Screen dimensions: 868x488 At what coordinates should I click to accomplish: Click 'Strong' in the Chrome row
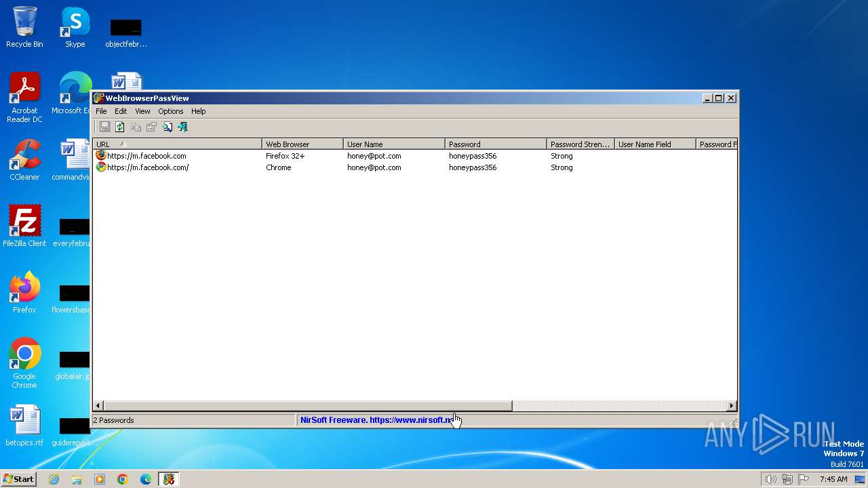pyautogui.click(x=561, y=167)
